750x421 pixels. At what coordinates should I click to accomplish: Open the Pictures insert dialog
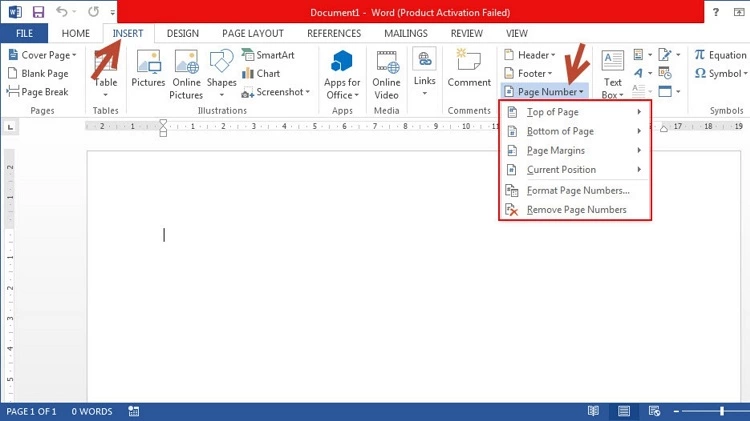tap(148, 68)
